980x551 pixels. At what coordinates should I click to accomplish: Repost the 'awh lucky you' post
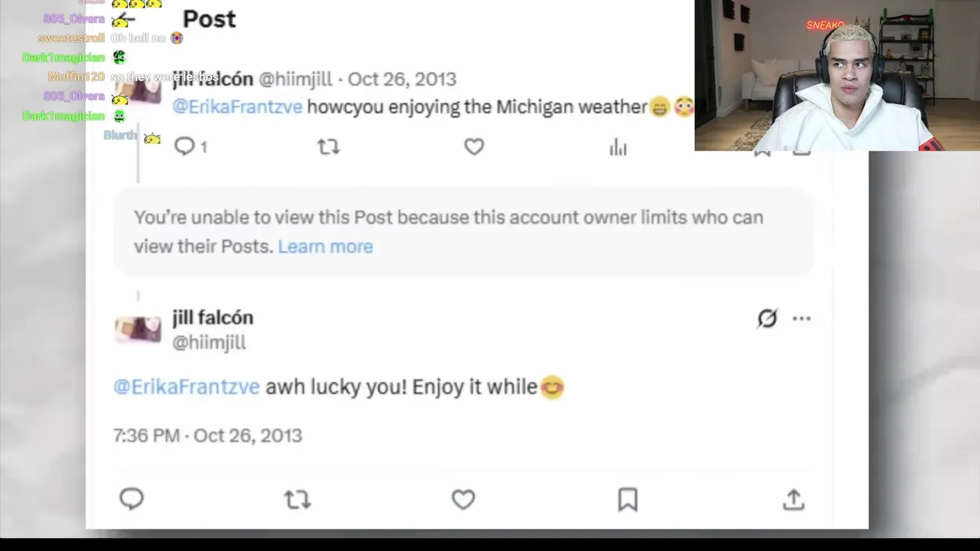coord(297,500)
